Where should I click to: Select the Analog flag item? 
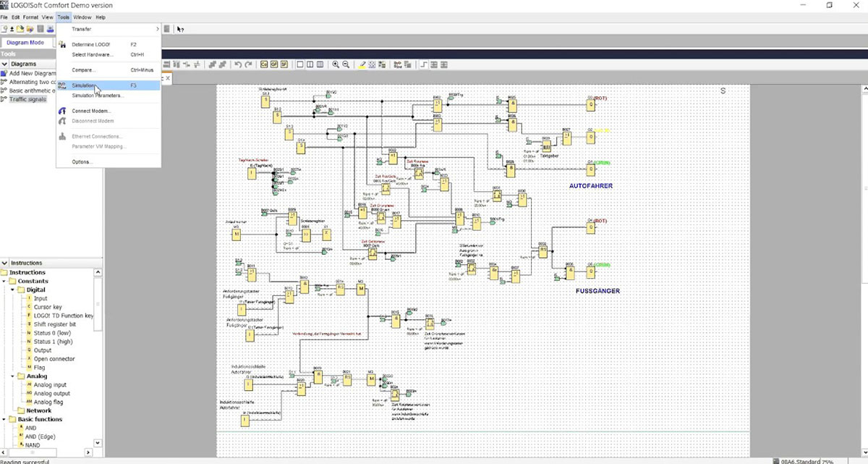click(x=48, y=402)
